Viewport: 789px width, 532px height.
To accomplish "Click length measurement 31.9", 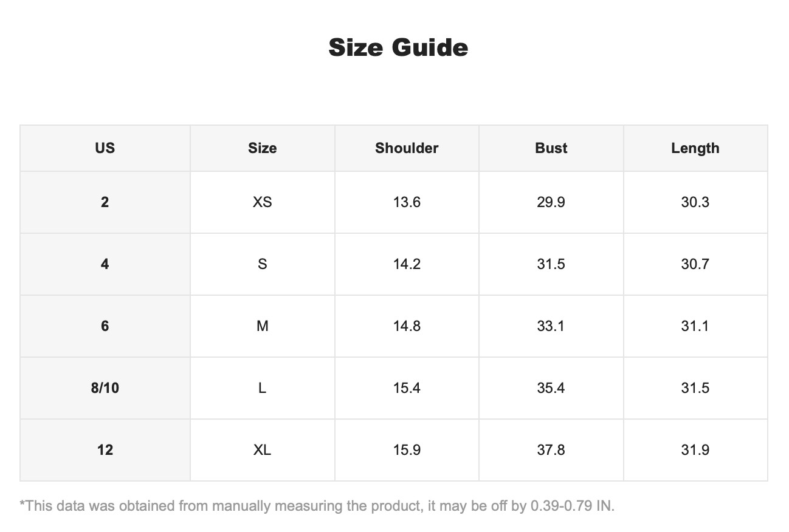I will pyautogui.click(x=695, y=450).
